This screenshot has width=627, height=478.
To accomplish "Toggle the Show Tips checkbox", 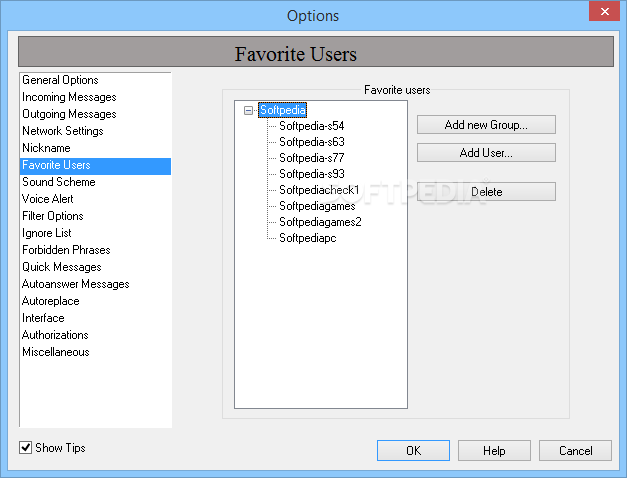I will pyautogui.click(x=26, y=448).
